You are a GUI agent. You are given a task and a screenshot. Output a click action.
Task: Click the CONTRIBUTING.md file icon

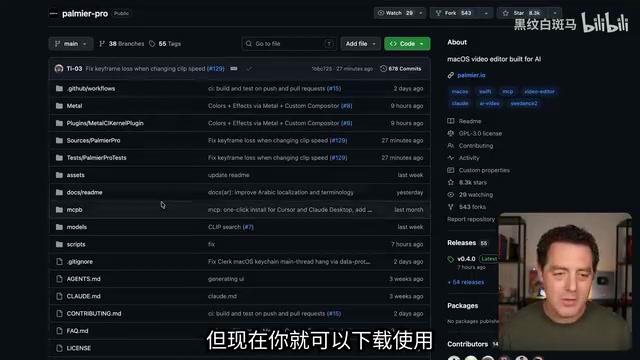(x=59, y=313)
